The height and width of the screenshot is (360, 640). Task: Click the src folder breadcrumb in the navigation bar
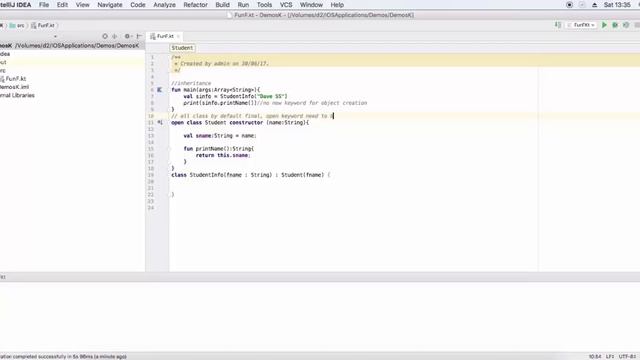coord(17,25)
